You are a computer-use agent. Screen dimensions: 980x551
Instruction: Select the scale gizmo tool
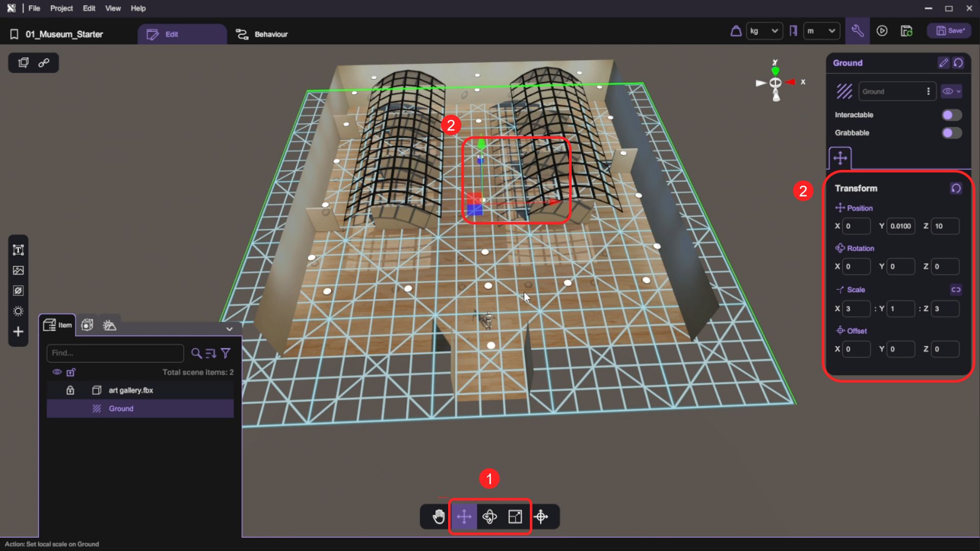515,517
